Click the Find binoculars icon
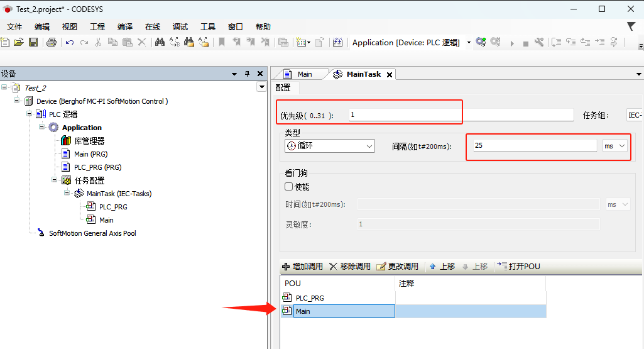The height and width of the screenshot is (349, 644). tap(160, 42)
